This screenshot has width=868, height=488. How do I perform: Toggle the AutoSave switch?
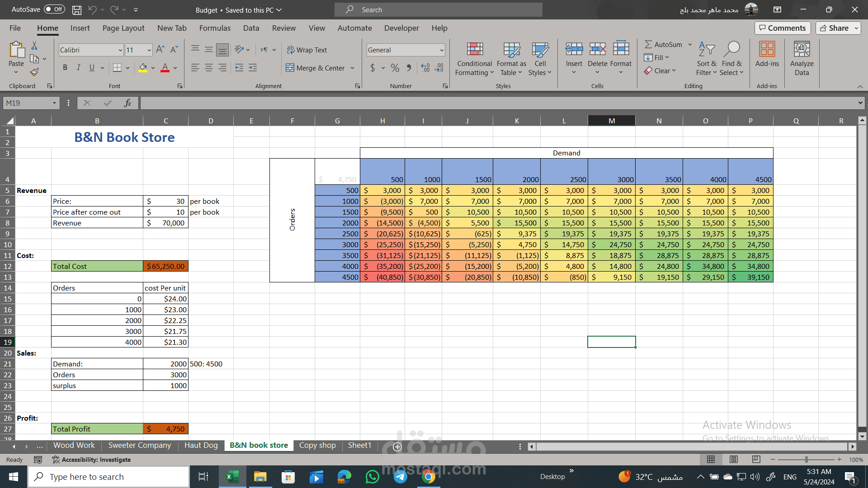(54, 9)
